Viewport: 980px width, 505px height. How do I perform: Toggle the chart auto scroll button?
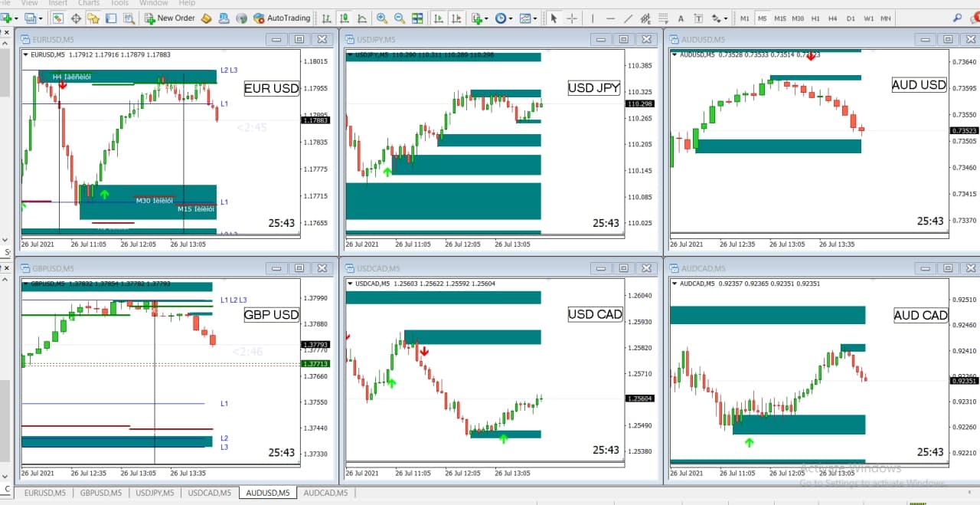click(x=439, y=18)
